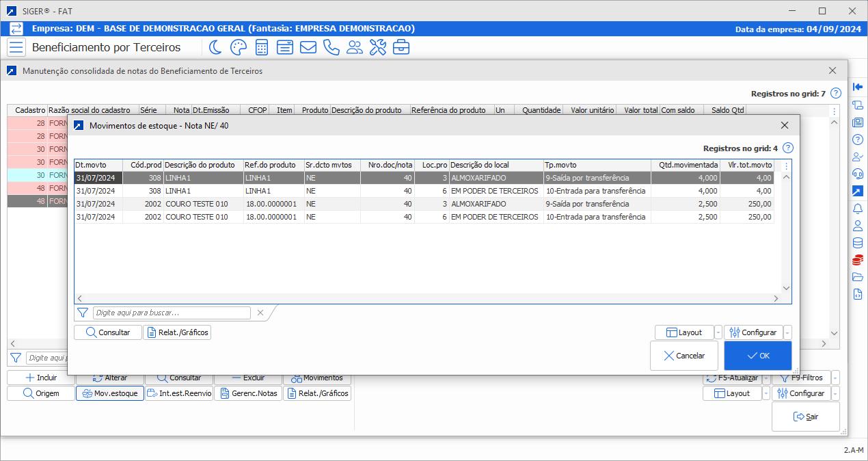Viewport: 868px width, 461px height.
Task: Click the help icon beside grid count 4
Action: [788, 148]
